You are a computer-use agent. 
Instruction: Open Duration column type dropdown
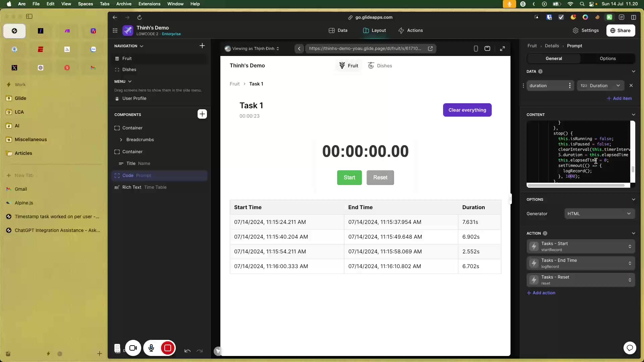pos(600,85)
